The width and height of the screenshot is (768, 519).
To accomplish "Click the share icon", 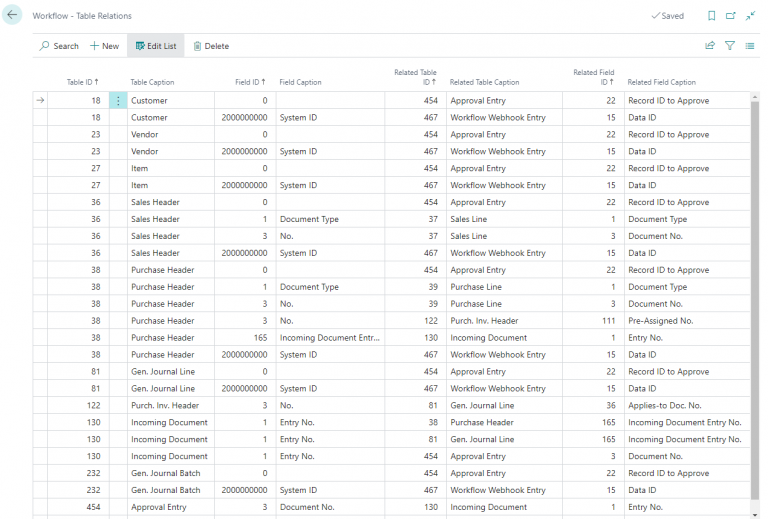I will pos(710,46).
